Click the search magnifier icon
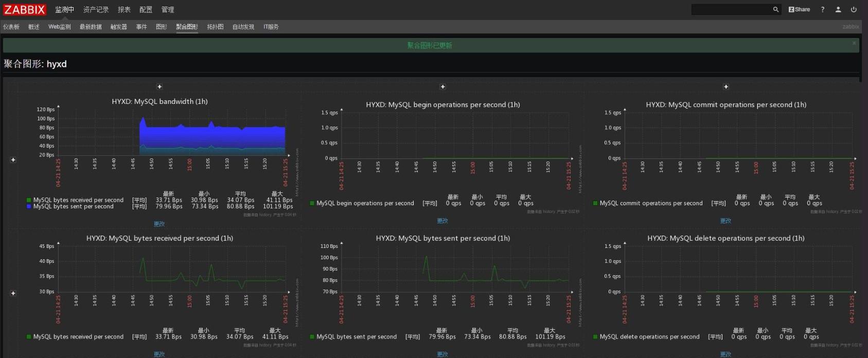This screenshot has width=868, height=358. pyautogui.click(x=776, y=9)
